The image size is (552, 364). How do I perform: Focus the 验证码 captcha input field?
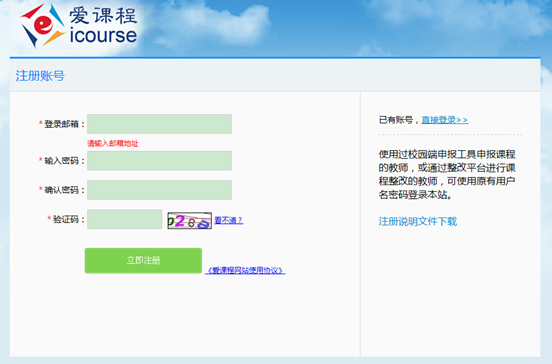pos(125,219)
